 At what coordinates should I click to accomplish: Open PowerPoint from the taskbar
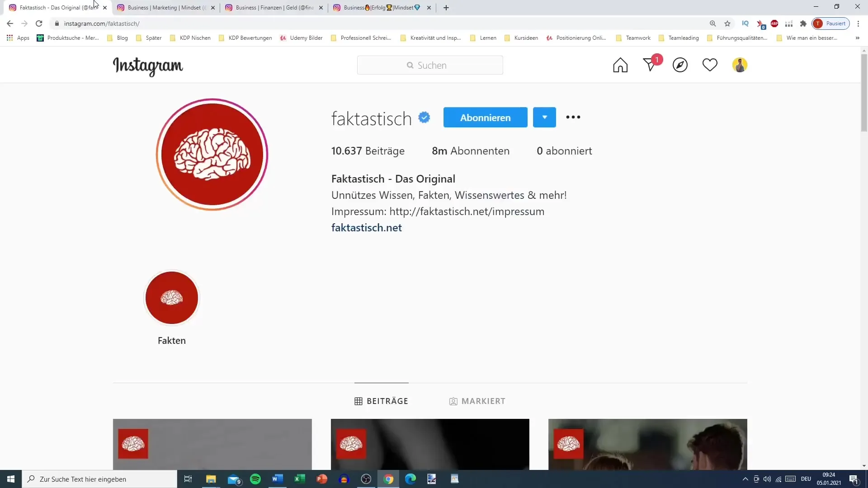pos(321,479)
